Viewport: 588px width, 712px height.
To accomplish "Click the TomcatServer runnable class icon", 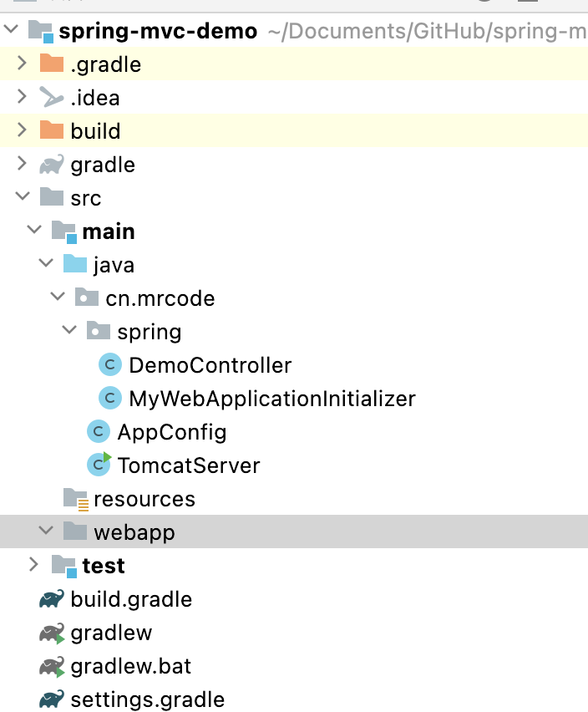I will click(x=99, y=465).
